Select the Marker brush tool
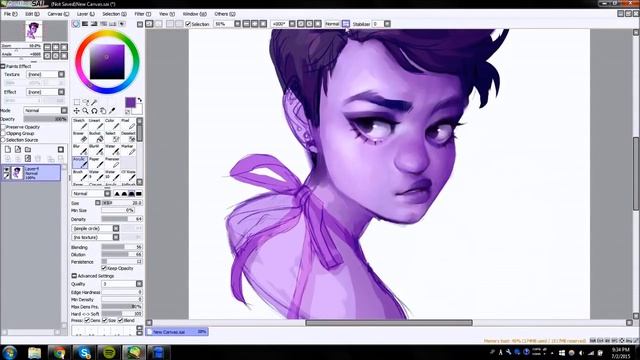This screenshot has height=360, width=640. point(128,149)
